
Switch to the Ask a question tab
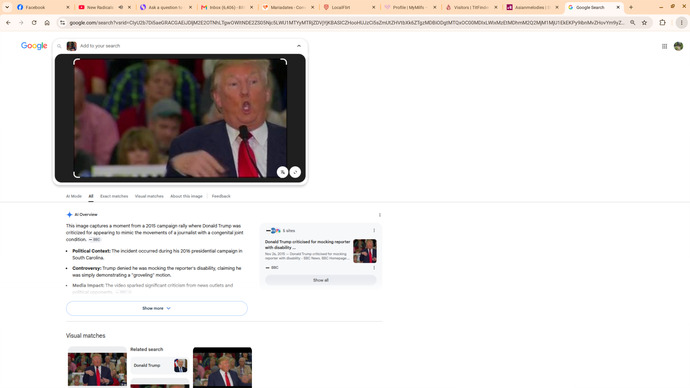[x=165, y=7]
